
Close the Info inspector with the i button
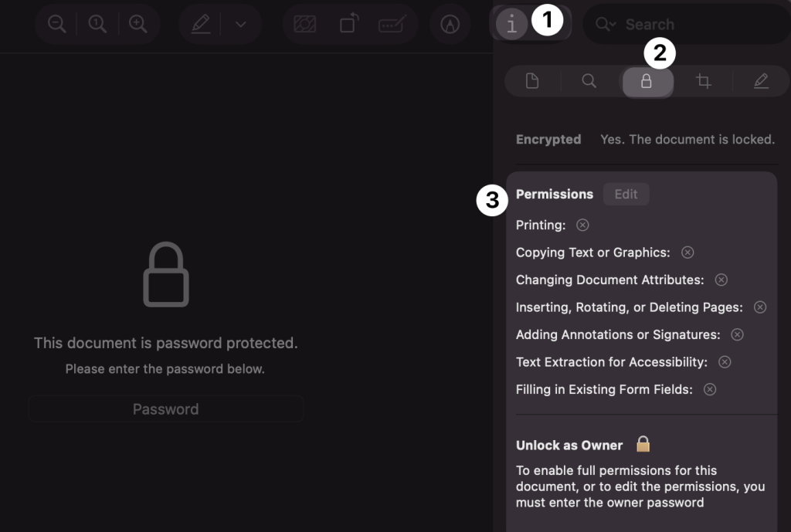click(x=511, y=23)
